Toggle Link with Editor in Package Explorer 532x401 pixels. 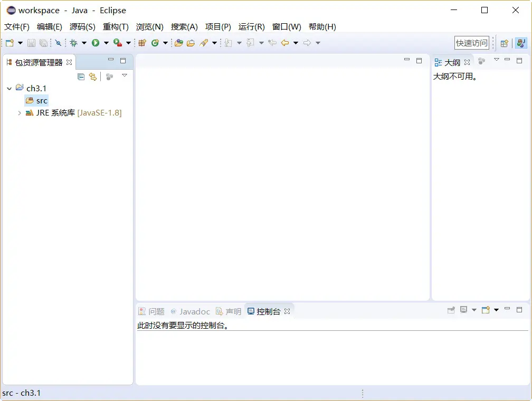(93, 77)
